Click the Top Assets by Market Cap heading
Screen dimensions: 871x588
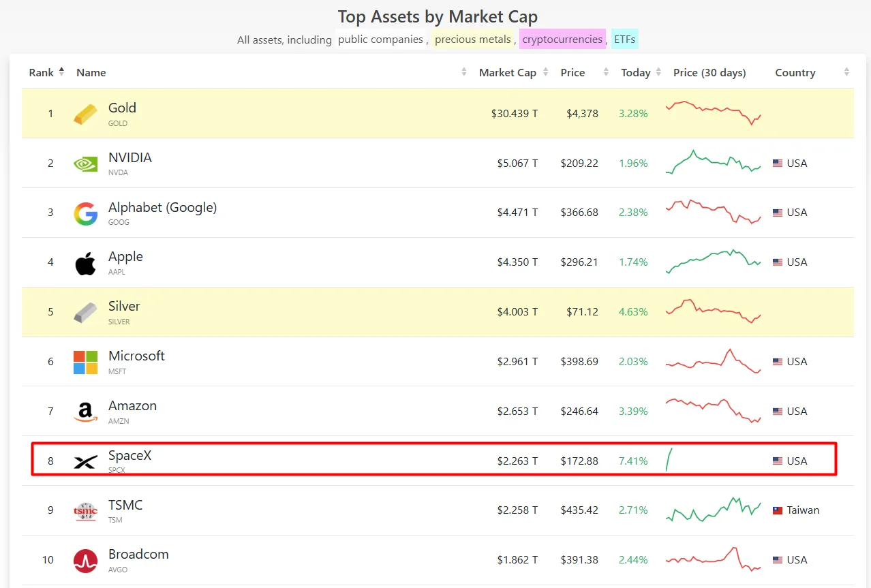tap(438, 17)
